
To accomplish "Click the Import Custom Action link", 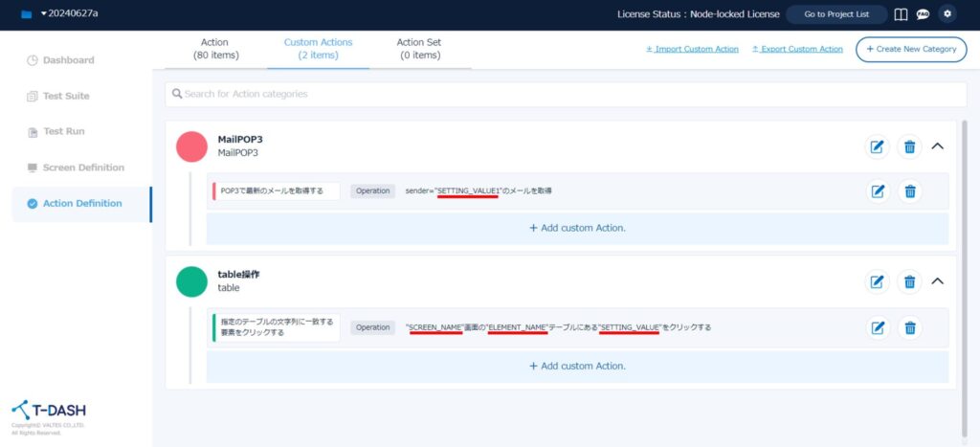I will (691, 49).
